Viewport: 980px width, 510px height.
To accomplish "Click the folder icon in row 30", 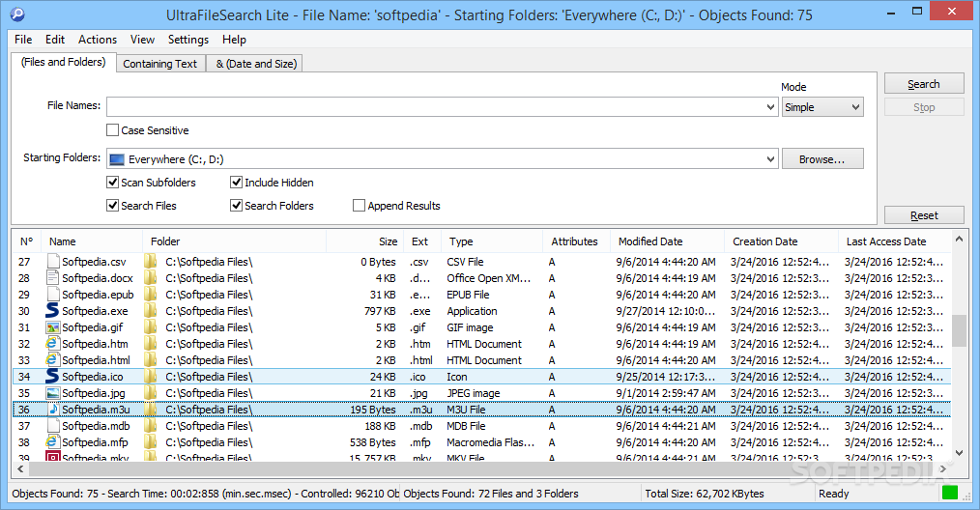I will click(x=151, y=311).
